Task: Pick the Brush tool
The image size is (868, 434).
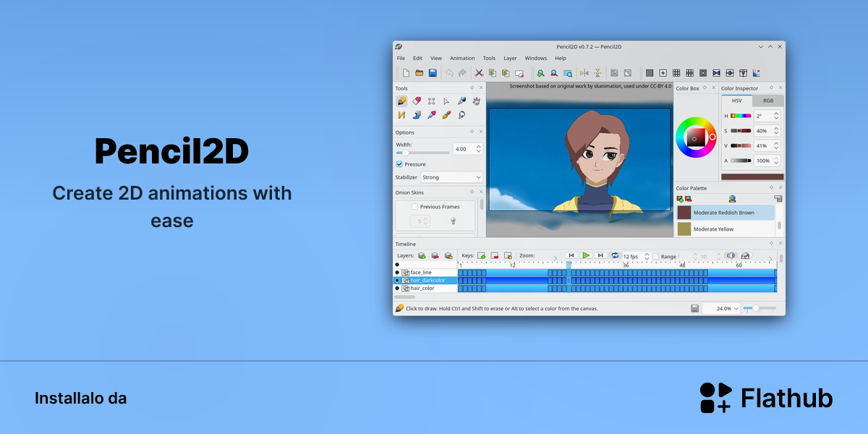Action: pos(446,115)
